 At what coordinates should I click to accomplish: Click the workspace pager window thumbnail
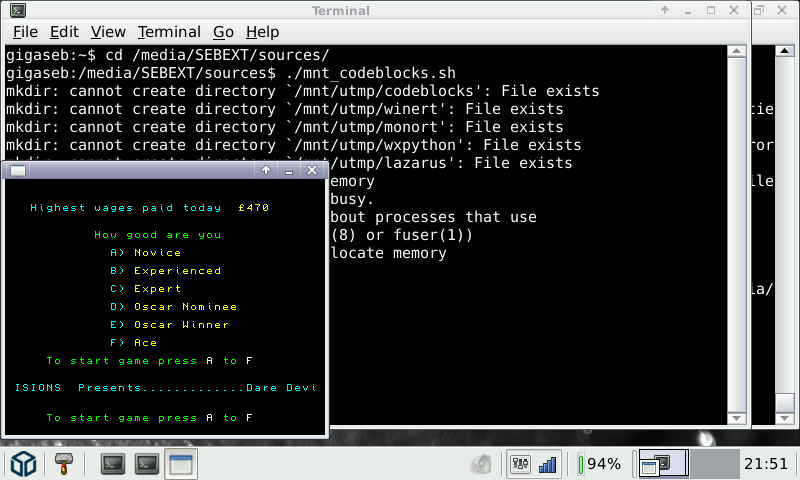tap(662, 463)
